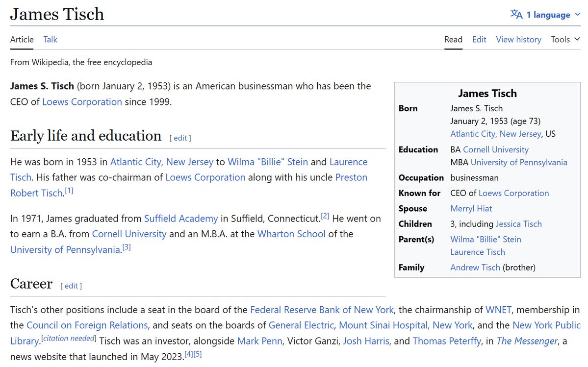Click citation reference number 2

(x=325, y=216)
